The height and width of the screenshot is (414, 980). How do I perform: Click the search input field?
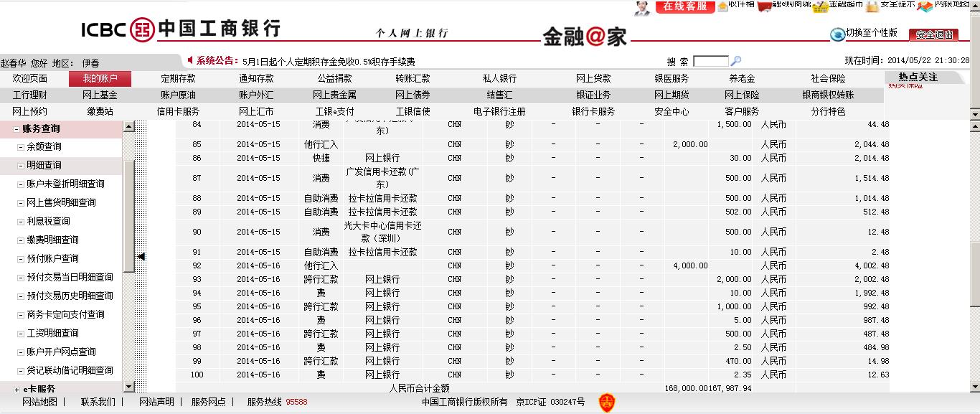710,62
